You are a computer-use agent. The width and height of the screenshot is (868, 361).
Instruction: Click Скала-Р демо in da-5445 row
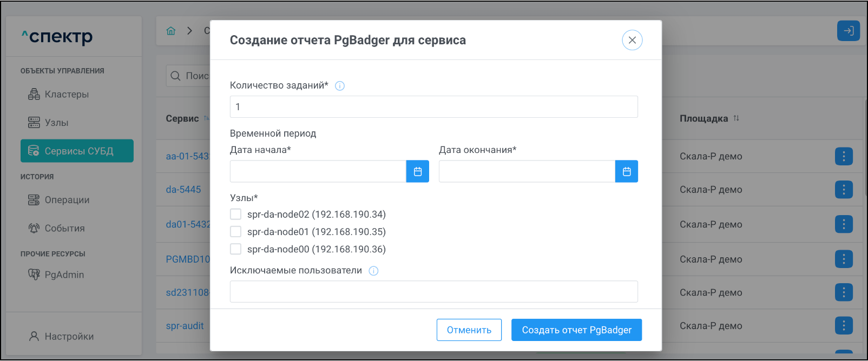click(x=711, y=190)
